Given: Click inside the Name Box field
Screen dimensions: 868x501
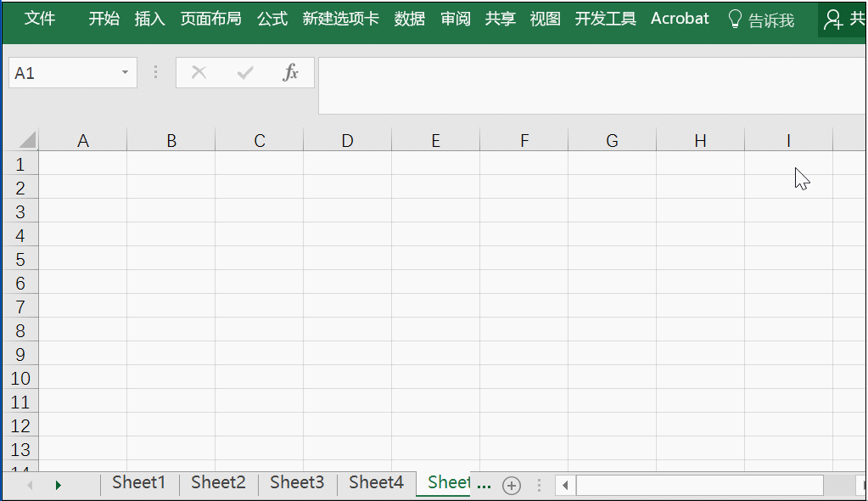Looking at the screenshot, I should (x=64, y=72).
